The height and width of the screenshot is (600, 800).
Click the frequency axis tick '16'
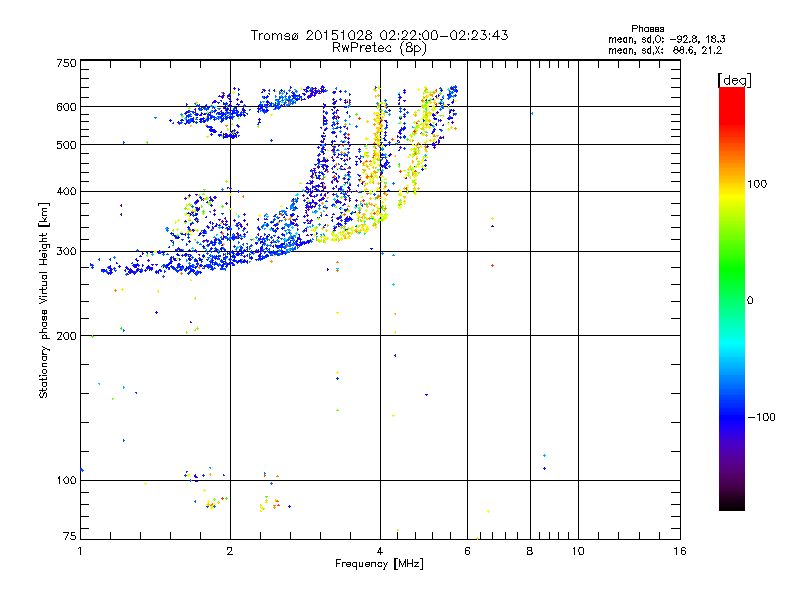coord(680,551)
